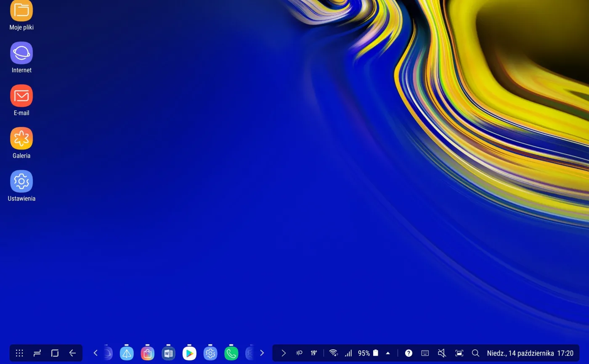This screenshot has height=364, width=589.
Task: Open the on-screen keyboard from the status bar
Action: click(425, 353)
